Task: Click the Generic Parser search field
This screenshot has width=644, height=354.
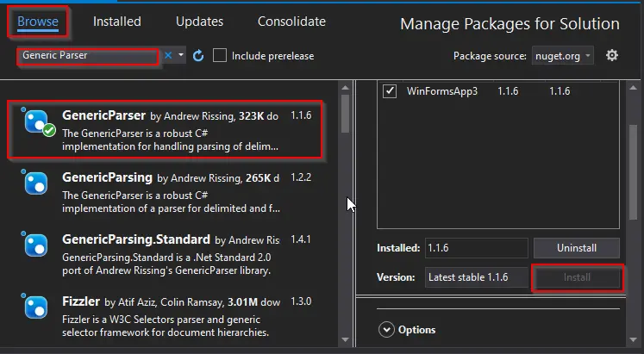Action: pos(87,56)
